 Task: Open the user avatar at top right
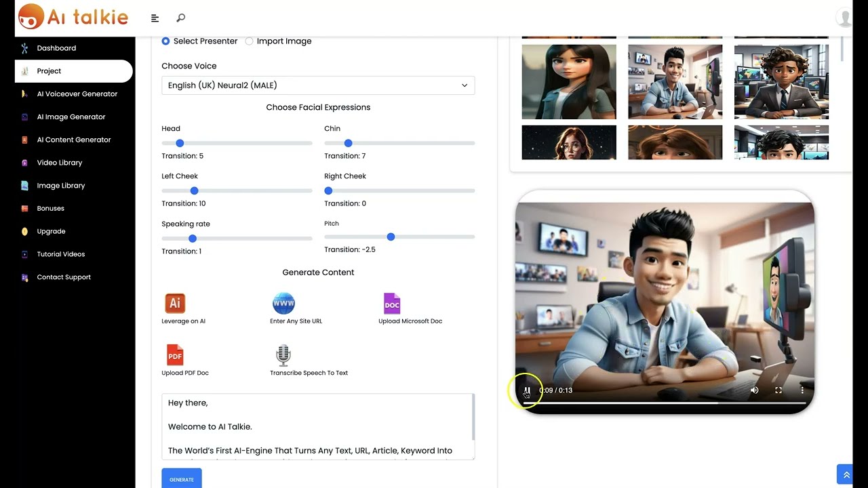tap(844, 18)
